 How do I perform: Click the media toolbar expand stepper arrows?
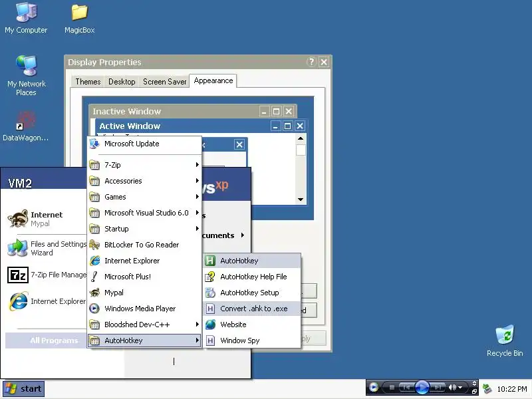click(x=474, y=383)
